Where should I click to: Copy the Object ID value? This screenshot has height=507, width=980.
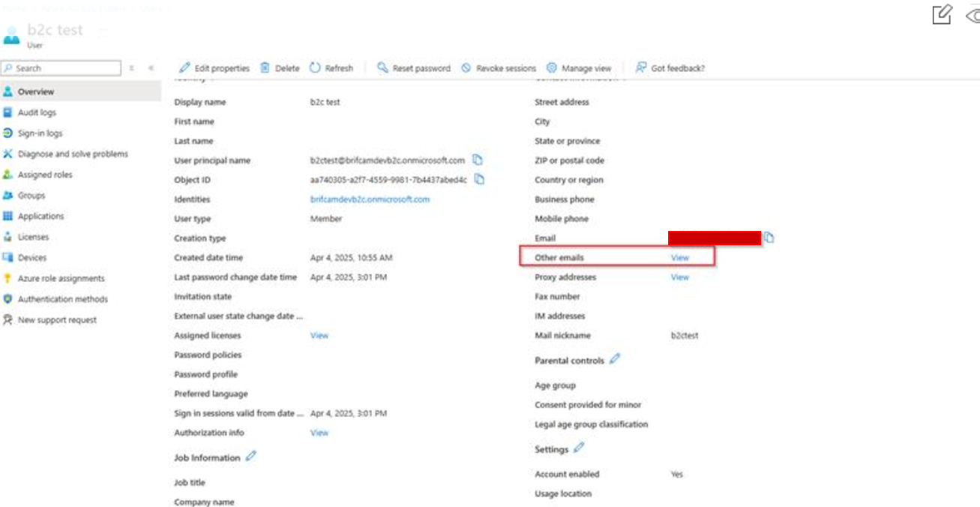[480, 179]
